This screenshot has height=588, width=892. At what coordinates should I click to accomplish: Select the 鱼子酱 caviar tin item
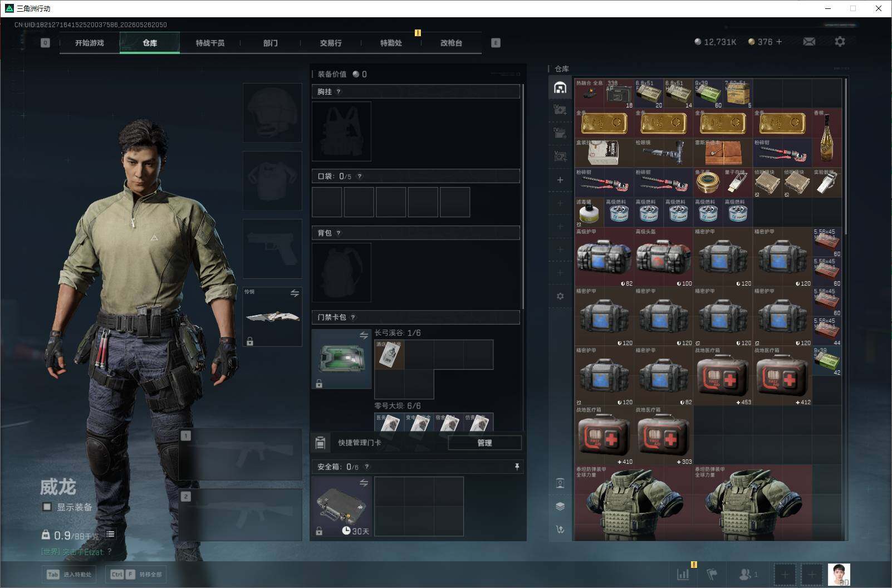(x=708, y=182)
